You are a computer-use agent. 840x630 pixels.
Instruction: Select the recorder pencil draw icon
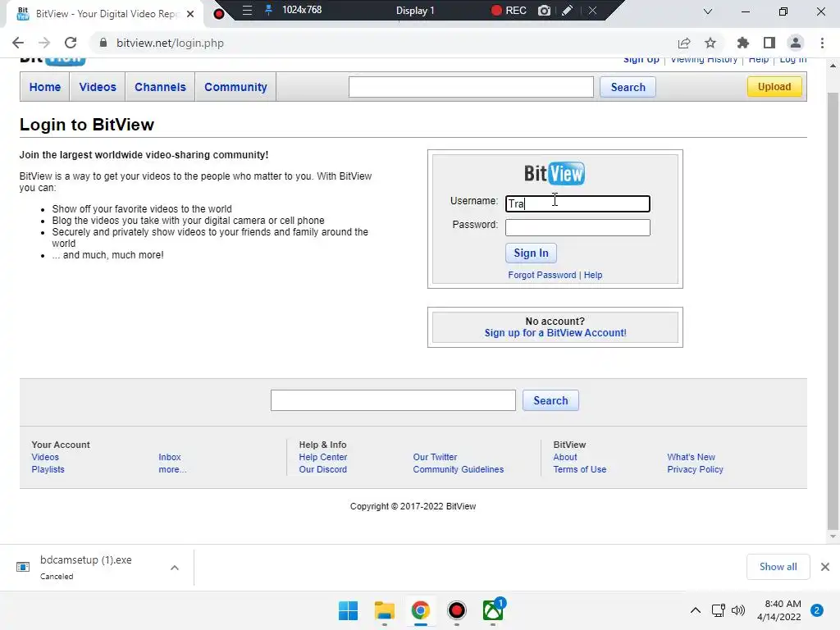(x=568, y=10)
